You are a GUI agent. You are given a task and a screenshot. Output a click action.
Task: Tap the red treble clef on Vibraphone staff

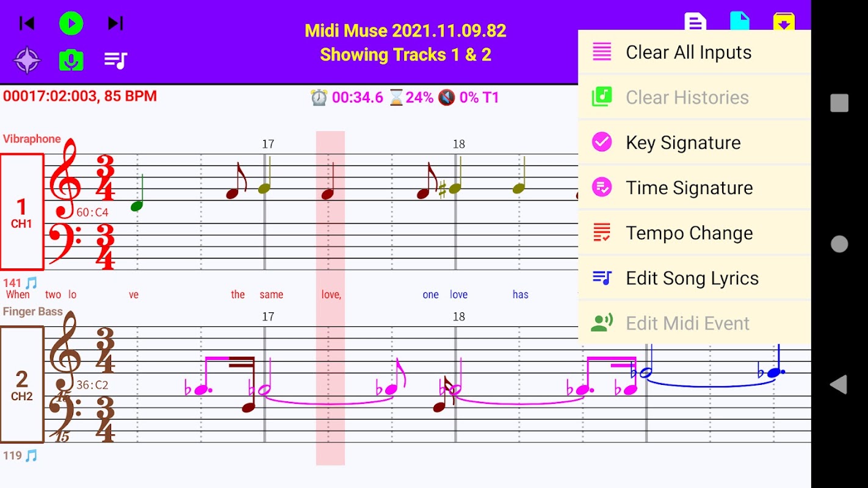[64, 178]
